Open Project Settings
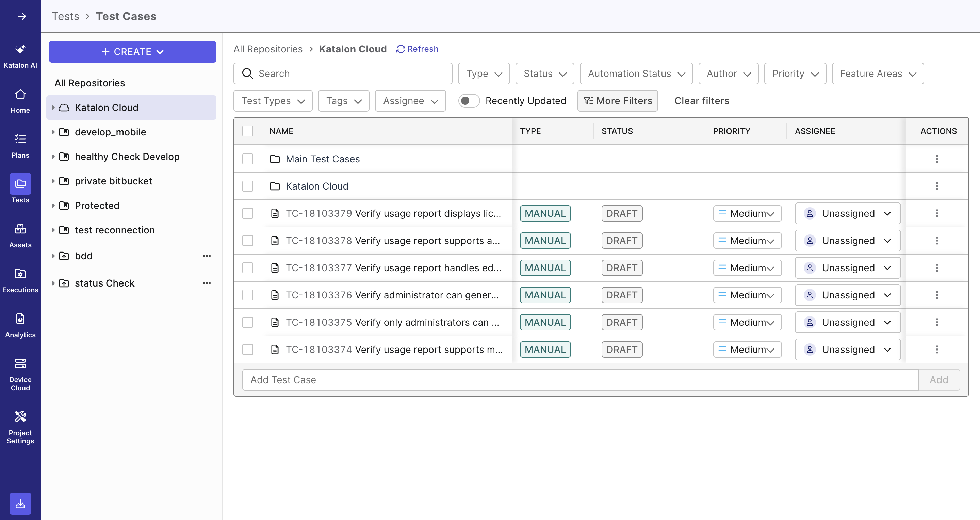980x520 pixels. pos(20,427)
